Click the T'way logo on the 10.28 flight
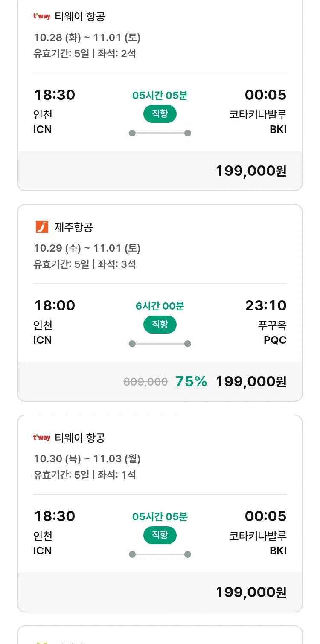The image size is (320, 644). (x=42, y=17)
